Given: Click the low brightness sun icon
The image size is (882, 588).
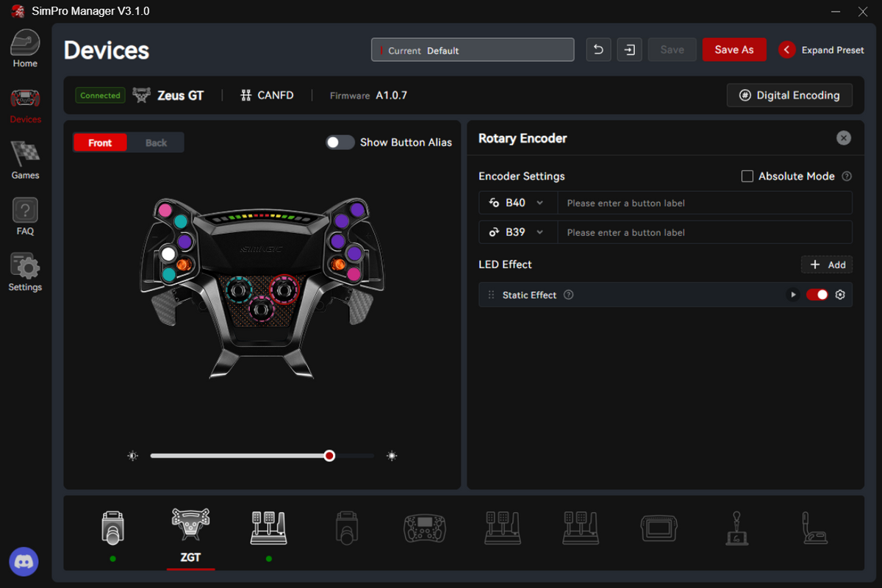Looking at the screenshot, I should click(132, 456).
